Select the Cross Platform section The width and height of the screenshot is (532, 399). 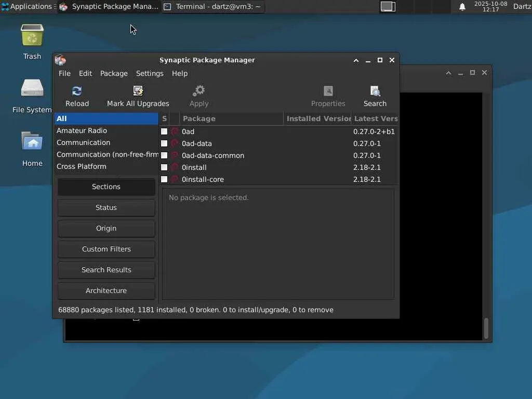[106, 167]
